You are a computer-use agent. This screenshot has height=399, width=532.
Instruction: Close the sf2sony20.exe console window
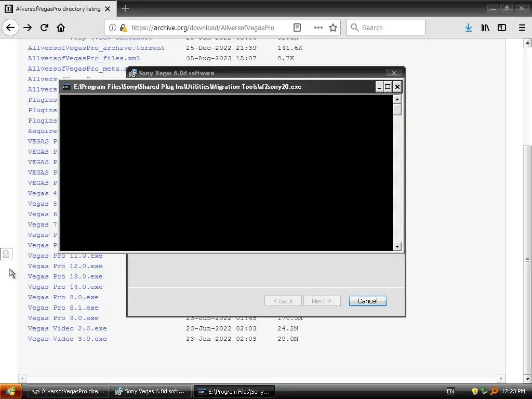(x=397, y=87)
